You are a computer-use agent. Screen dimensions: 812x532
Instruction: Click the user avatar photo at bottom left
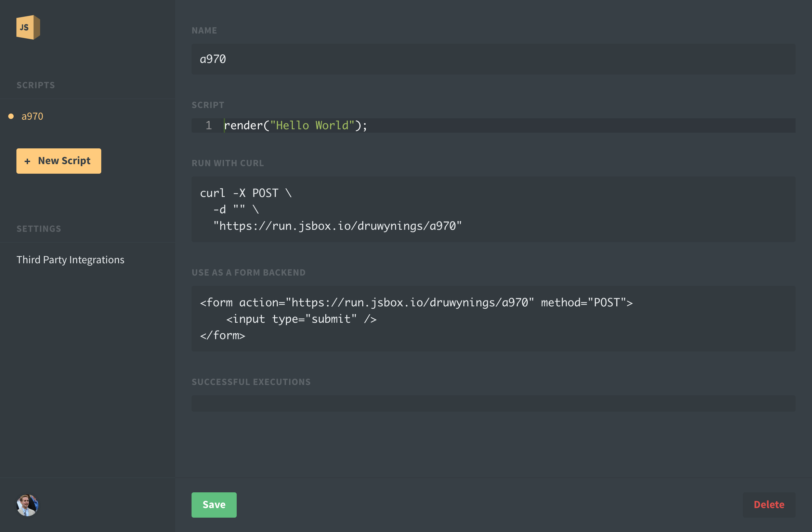(x=27, y=505)
